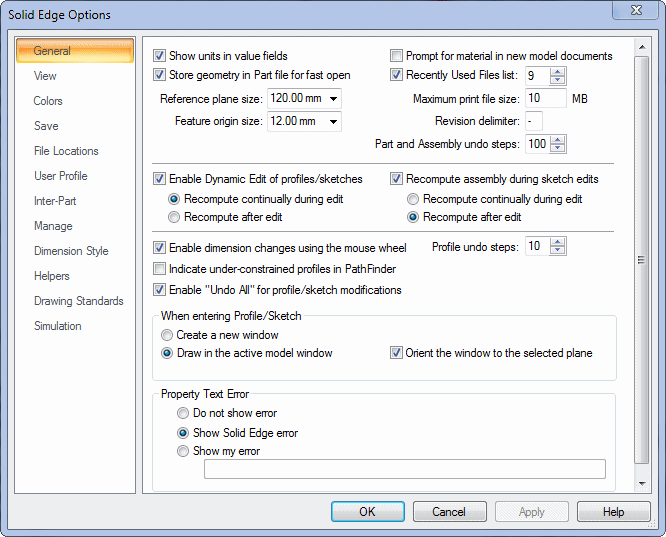Click the Cancel button

(x=449, y=512)
